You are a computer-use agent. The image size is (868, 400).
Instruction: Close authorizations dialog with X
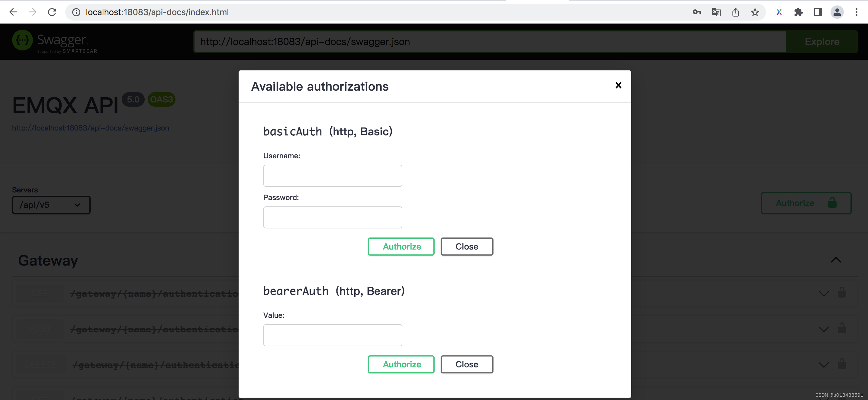click(618, 85)
